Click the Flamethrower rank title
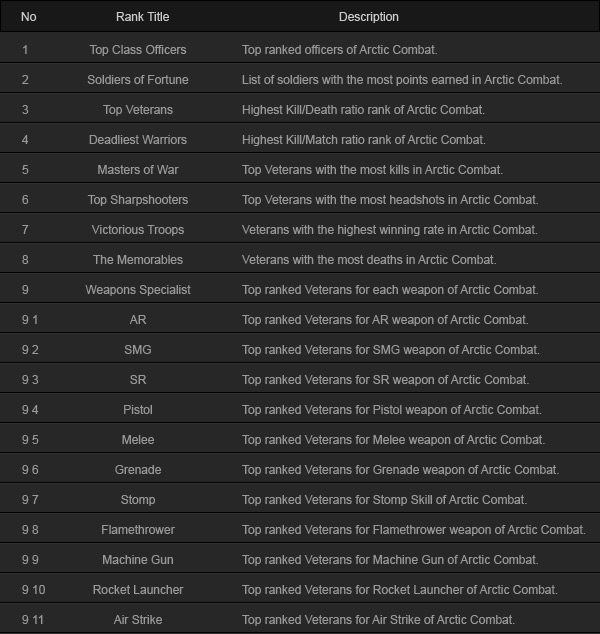The image size is (600, 634). [x=138, y=529]
